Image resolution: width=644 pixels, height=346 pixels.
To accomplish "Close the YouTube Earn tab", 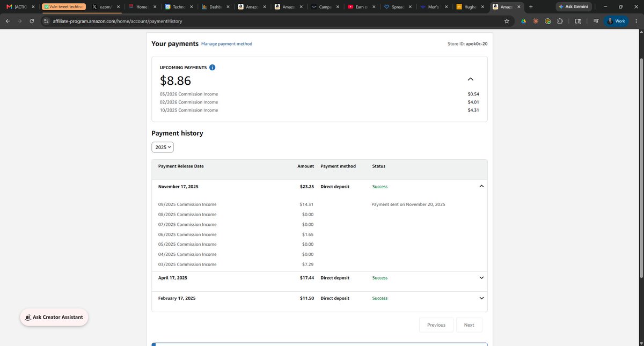I will pos(373,7).
